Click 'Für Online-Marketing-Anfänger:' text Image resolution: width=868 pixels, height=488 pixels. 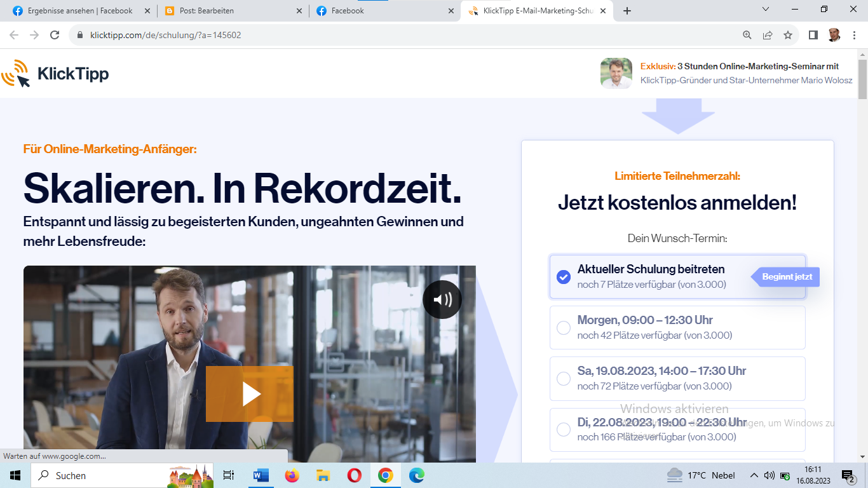coord(110,149)
